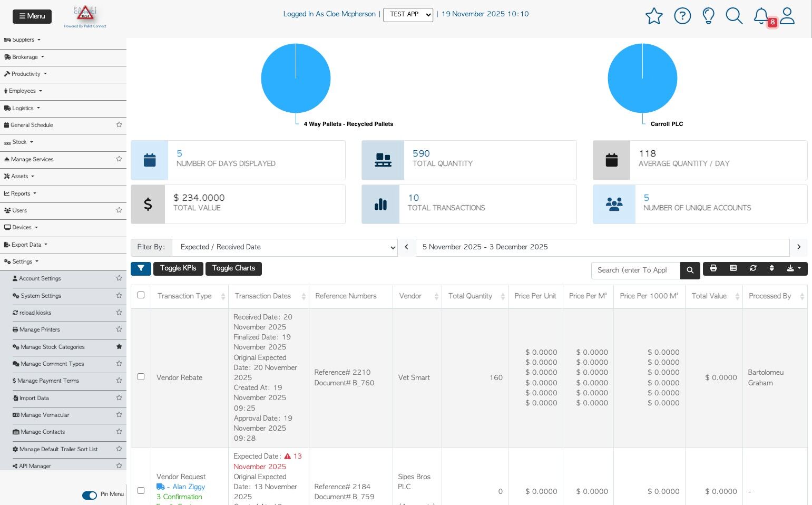Open notifications bell with 8 badge
The height and width of the screenshot is (505, 812).
click(761, 16)
